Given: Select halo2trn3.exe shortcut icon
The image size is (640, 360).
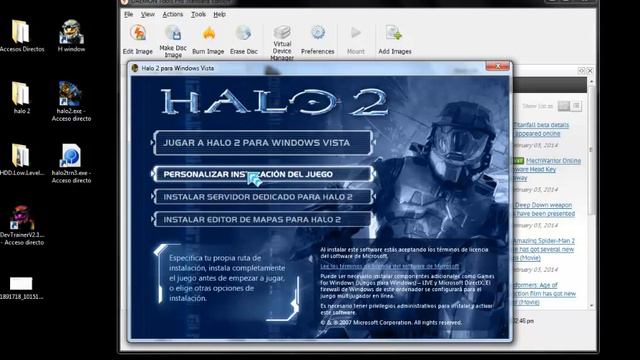Looking at the screenshot, I should pos(71,163).
